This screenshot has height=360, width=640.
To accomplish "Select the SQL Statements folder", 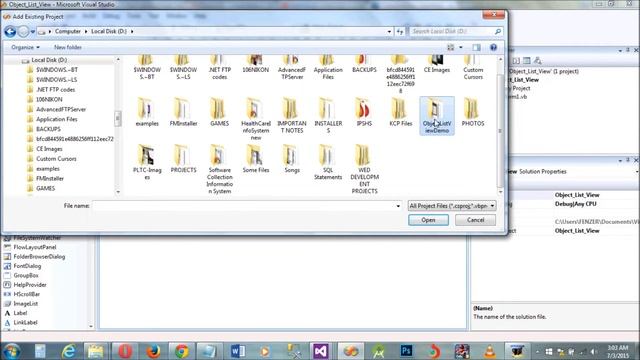I will 328,162.
